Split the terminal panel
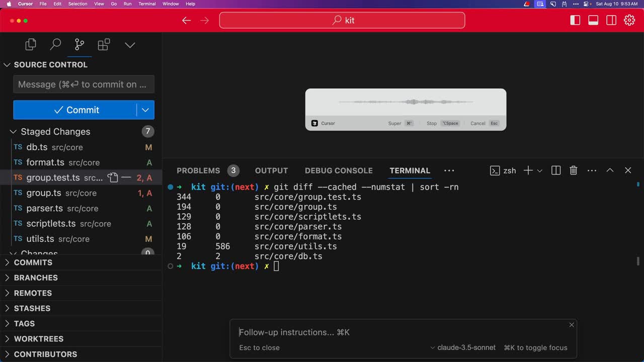644x362 pixels. coord(556,170)
